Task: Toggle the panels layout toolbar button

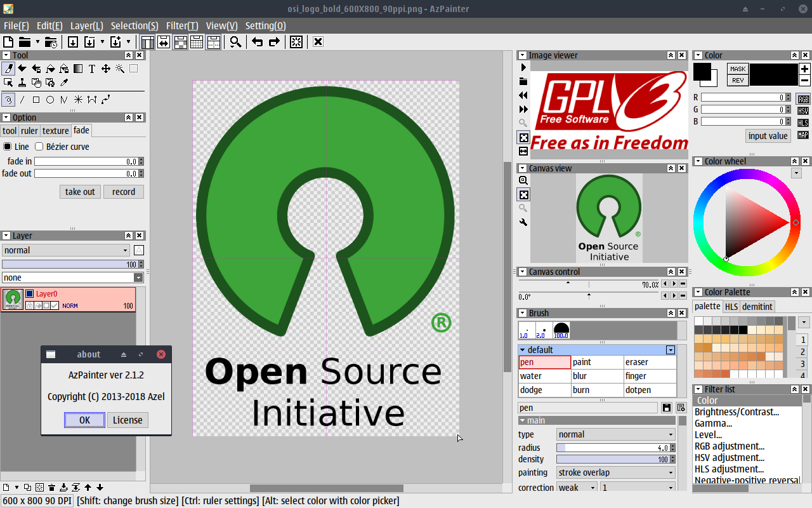Action: point(147,42)
